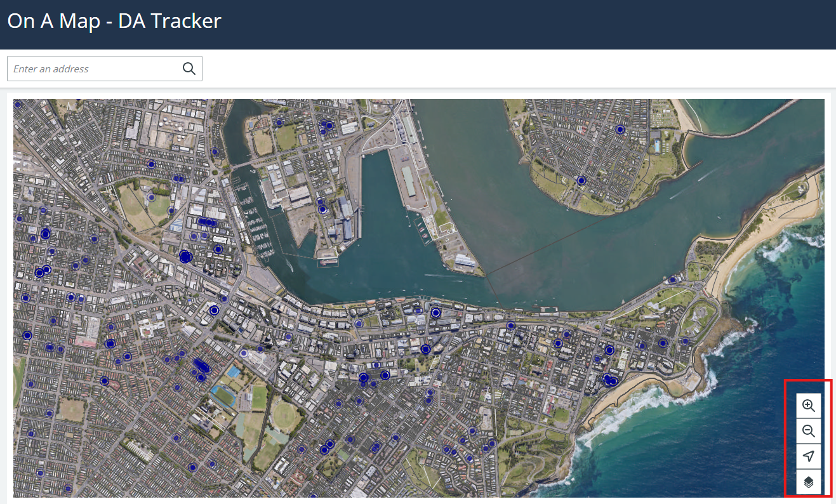This screenshot has width=836, height=504.
Task: Select the northernmost marker on the upper-right peninsula
Action: [620, 129]
